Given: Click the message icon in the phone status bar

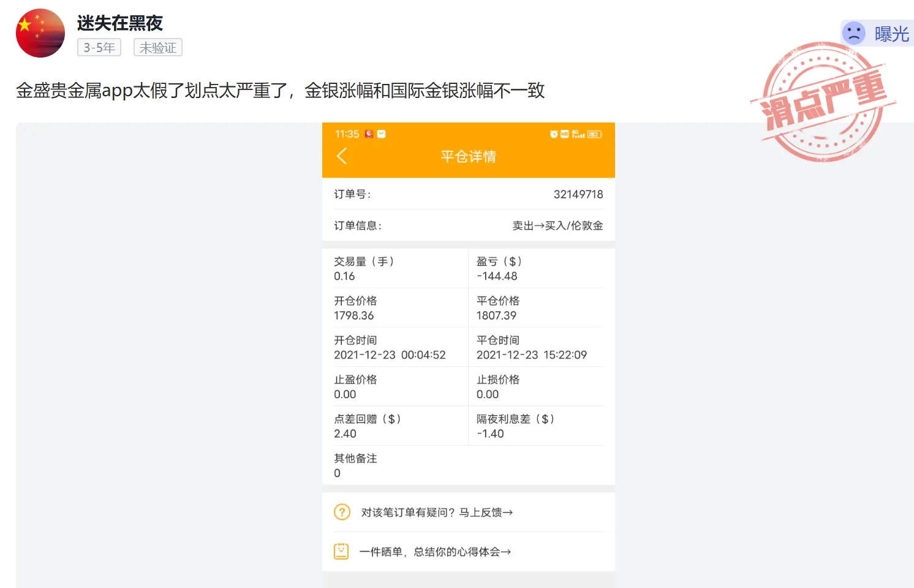Looking at the screenshot, I should point(382,134).
